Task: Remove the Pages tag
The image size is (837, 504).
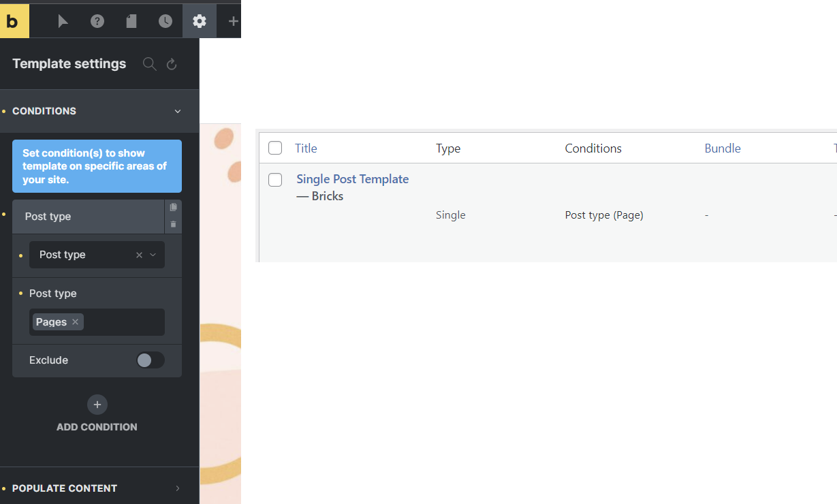Action: 76,322
